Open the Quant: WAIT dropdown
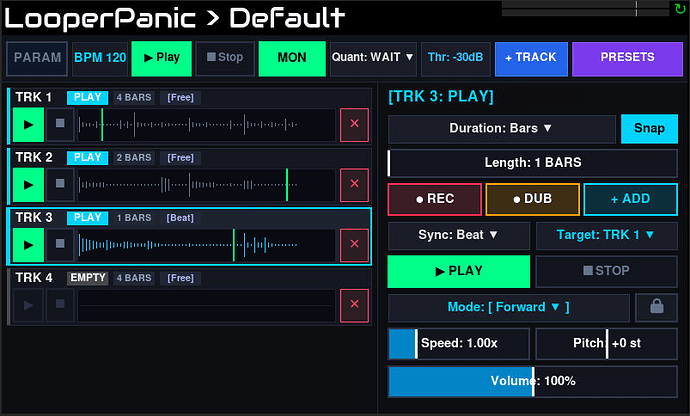 coord(372,58)
